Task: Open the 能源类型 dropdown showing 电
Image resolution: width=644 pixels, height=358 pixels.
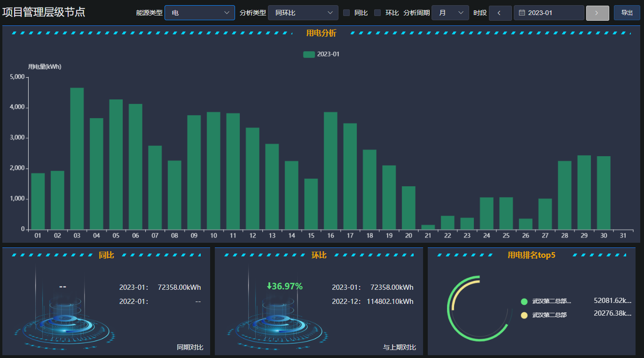Action: tap(200, 13)
